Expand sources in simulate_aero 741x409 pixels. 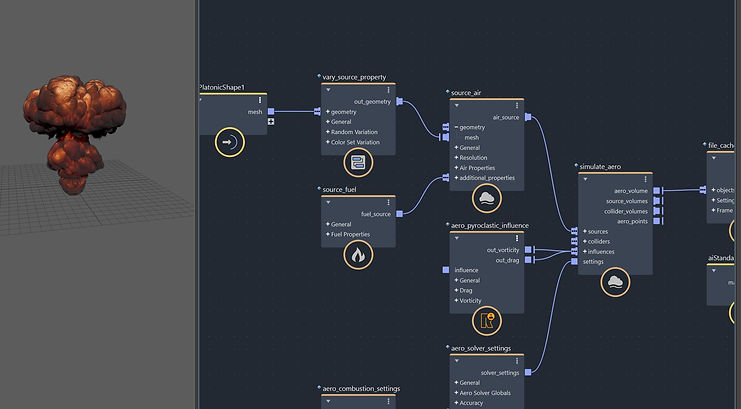(x=585, y=231)
